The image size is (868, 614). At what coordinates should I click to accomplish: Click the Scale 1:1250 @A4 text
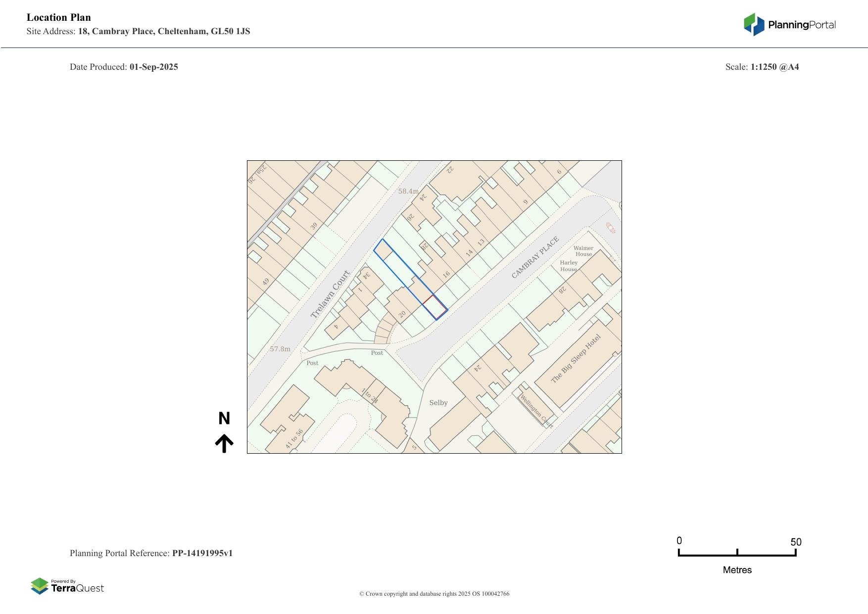click(x=762, y=67)
